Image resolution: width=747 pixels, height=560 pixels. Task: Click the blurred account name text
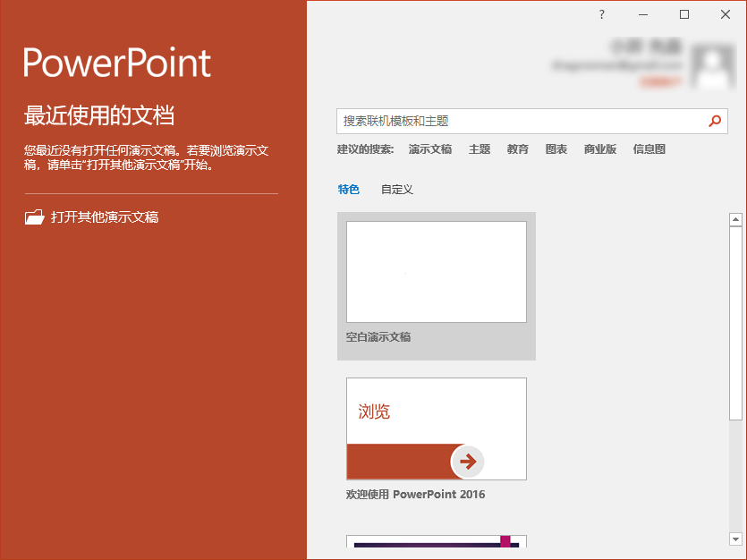point(647,47)
